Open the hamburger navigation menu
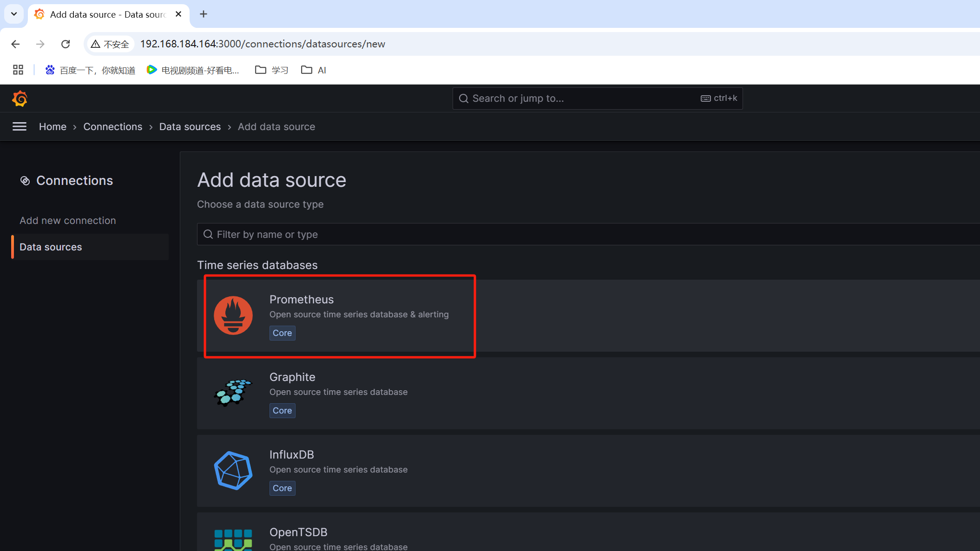 click(19, 126)
